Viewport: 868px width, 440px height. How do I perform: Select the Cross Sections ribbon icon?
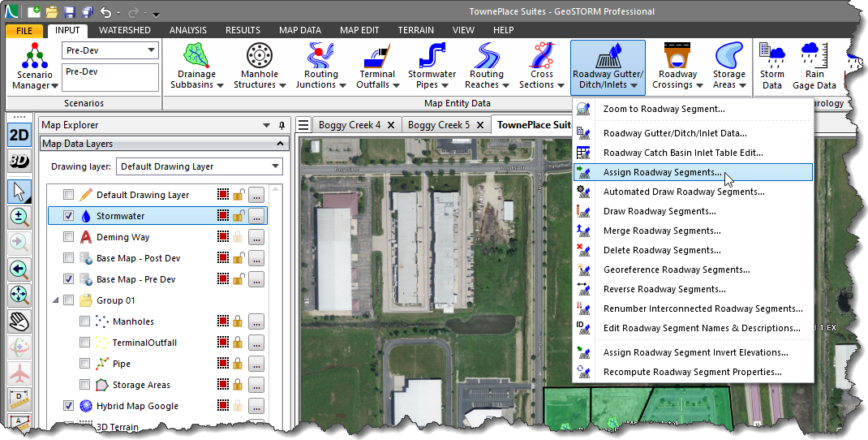(541, 67)
